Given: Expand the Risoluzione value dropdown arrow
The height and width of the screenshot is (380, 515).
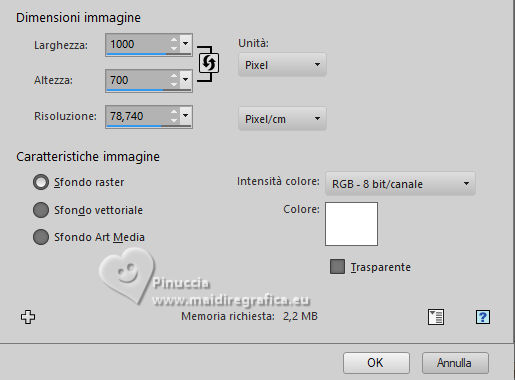Looking at the screenshot, I should point(186,115).
